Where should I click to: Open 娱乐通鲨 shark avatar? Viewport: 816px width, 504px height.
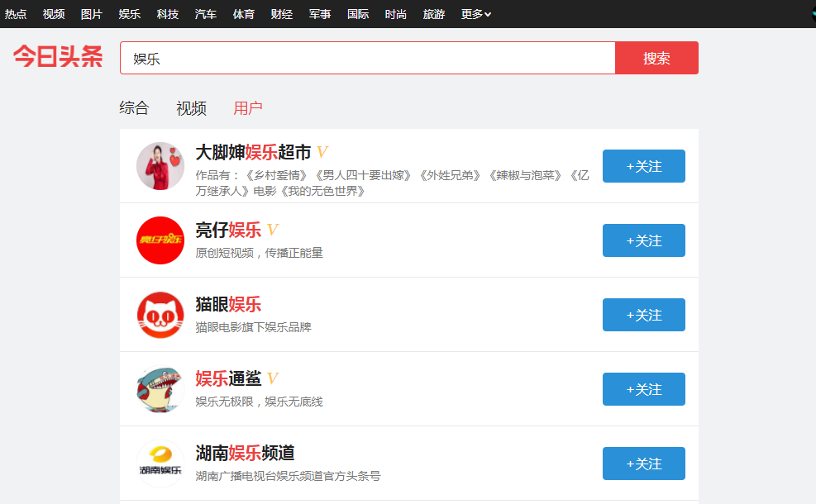tap(160, 389)
